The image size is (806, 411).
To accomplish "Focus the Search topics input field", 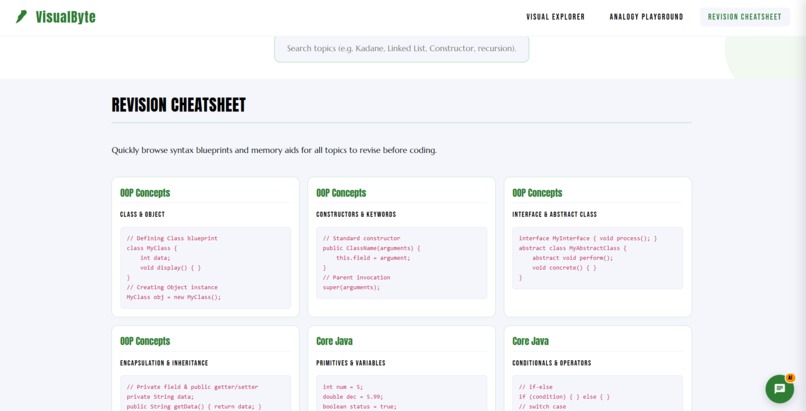I will (401, 48).
